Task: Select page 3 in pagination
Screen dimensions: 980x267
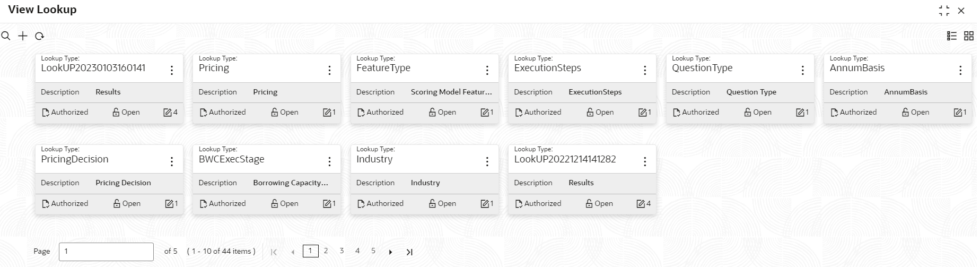Action: tap(342, 251)
